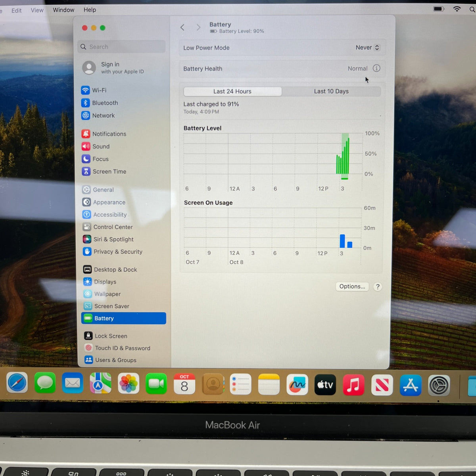The width and height of the screenshot is (476, 476).
Task: Open Calendar showing Oct 8
Action: 184,384
